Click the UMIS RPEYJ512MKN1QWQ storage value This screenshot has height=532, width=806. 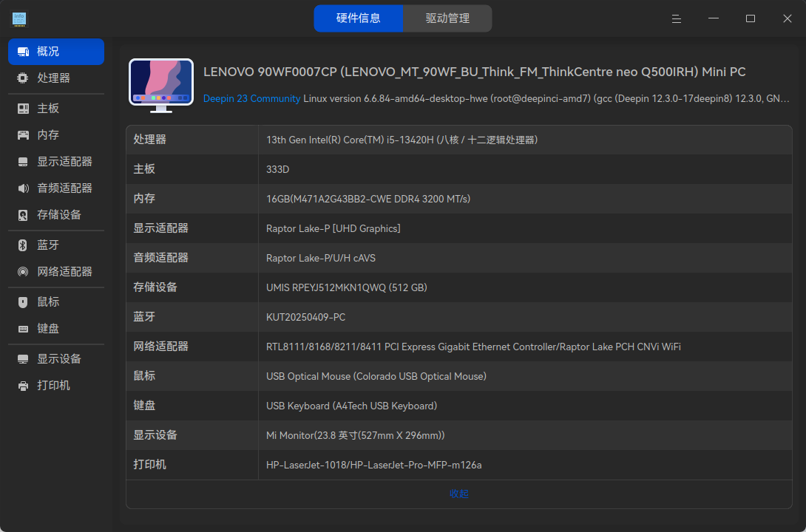point(347,288)
